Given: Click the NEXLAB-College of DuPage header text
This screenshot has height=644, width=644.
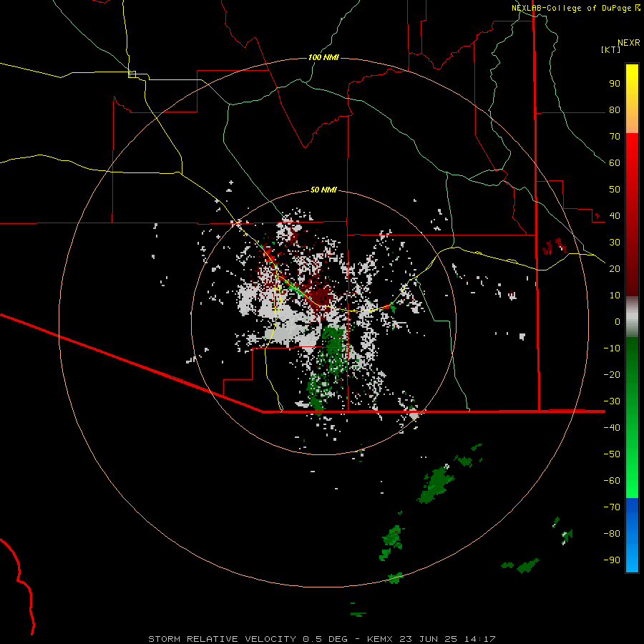Looking at the screenshot, I should pyautogui.click(x=571, y=8).
